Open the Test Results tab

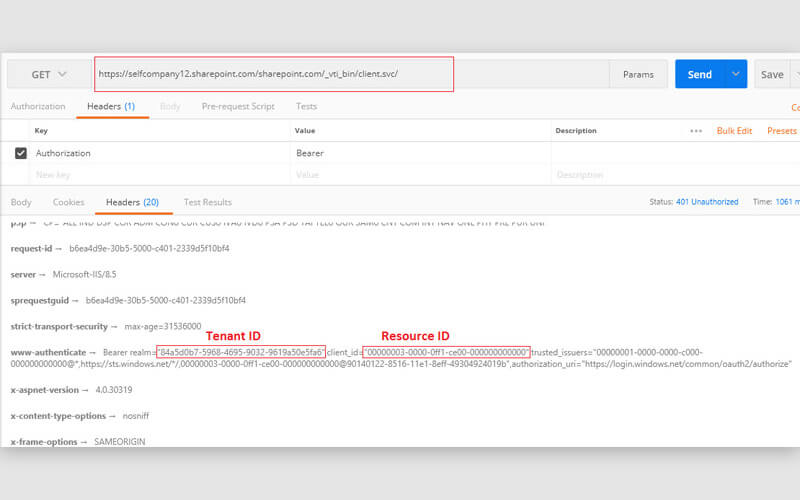click(207, 202)
